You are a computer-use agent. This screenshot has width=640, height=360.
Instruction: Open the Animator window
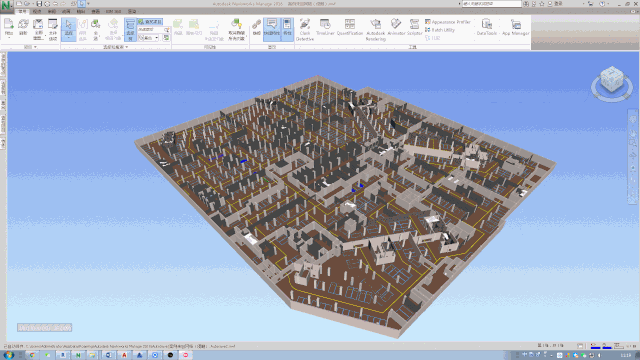coord(396,27)
